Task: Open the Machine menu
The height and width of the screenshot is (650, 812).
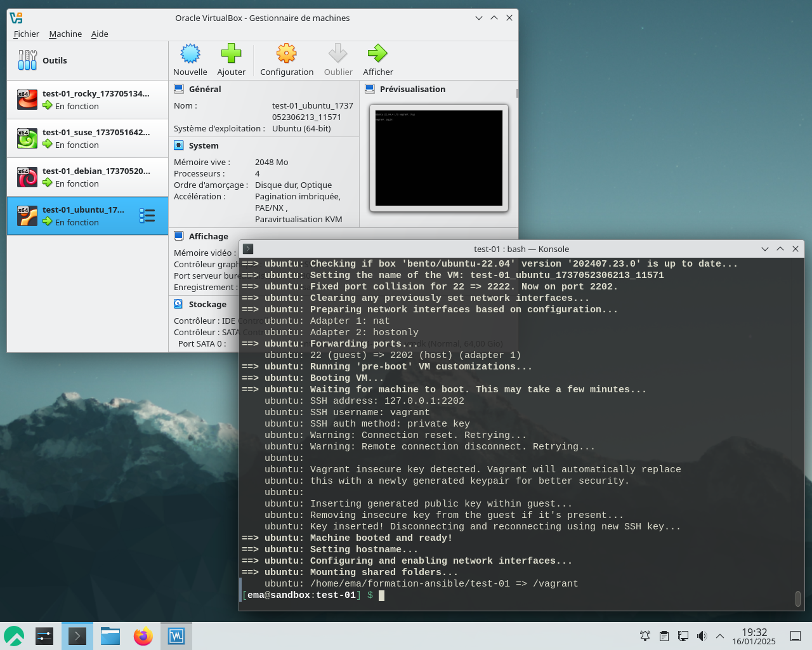Action: [x=65, y=34]
